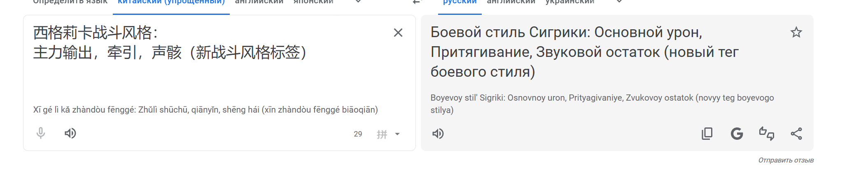Select украинский as the target language
The image size is (868, 193).
tap(570, 2)
